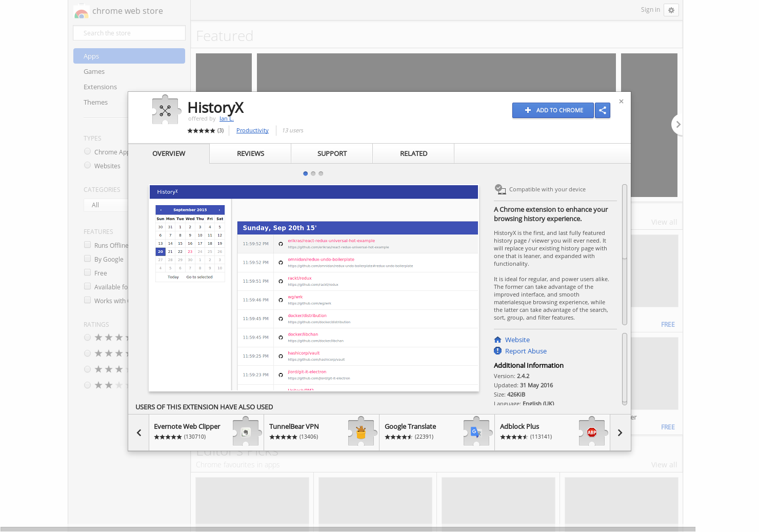Select the Chrome Apps type radio
This screenshot has width=759, height=532.
point(88,151)
